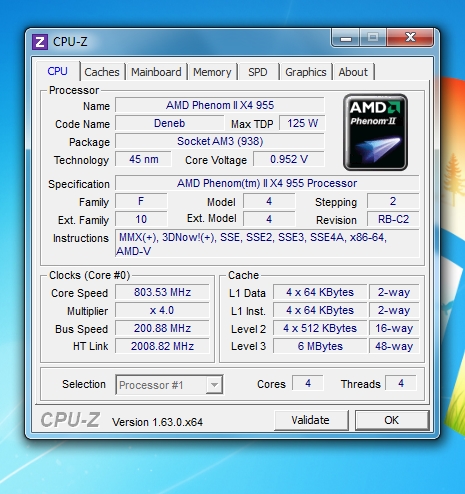Click the Package value Socket AM3 (938)
Screen dimensions: 465x494
[220, 141]
